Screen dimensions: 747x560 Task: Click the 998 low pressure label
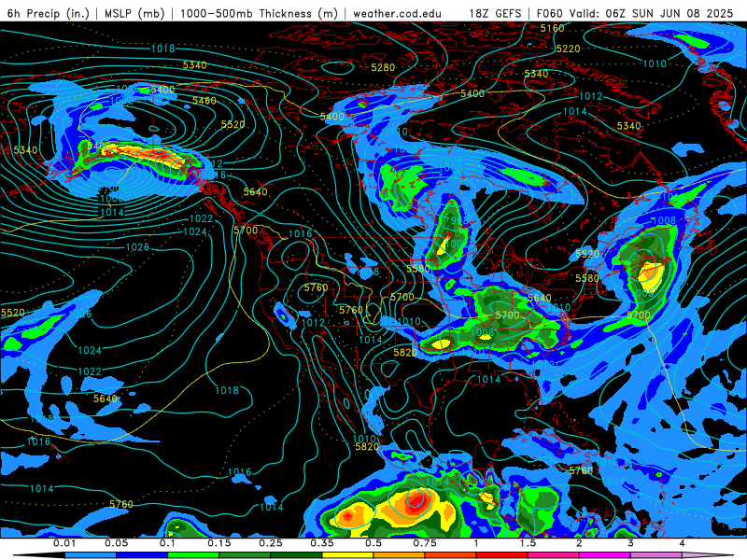coord(458,220)
